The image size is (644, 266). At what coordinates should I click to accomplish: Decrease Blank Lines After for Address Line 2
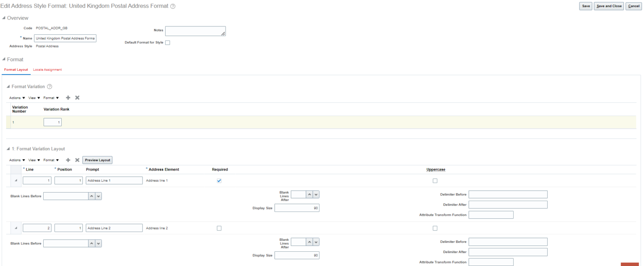(x=316, y=242)
